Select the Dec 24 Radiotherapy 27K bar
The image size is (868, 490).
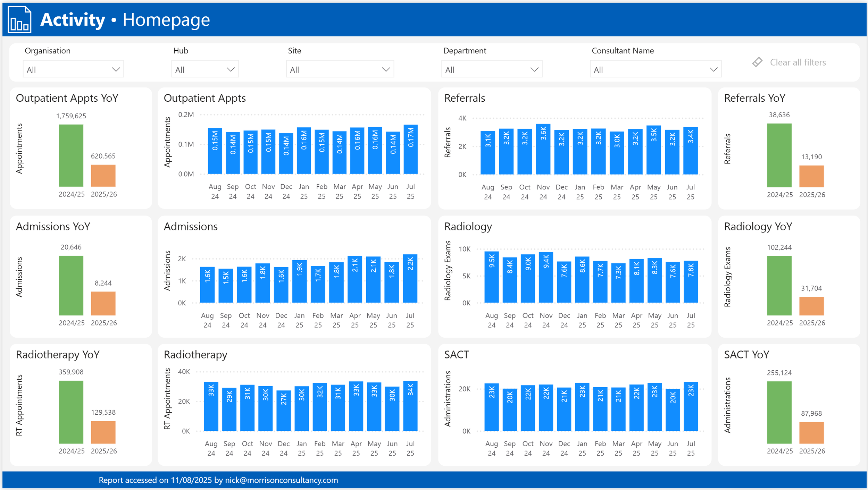pyautogui.click(x=283, y=411)
